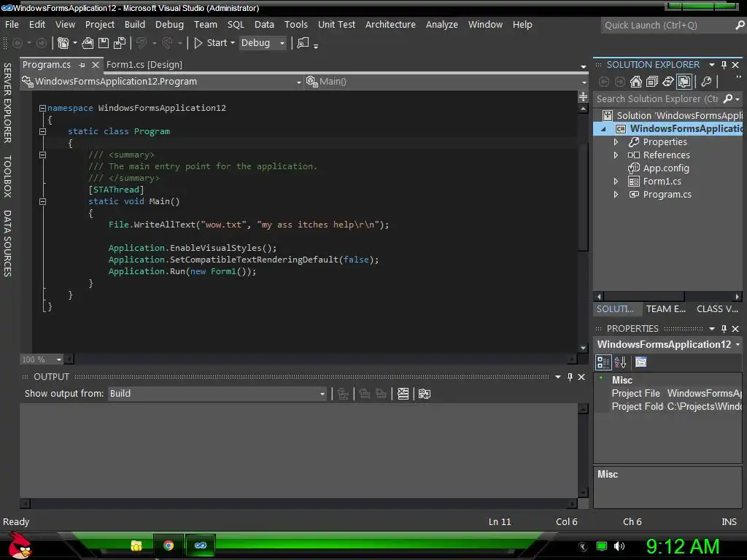Viewport: 747px width, 560px height.
Task: Switch to the Form1.cs [Design] tab
Action: tap(144, 65)
